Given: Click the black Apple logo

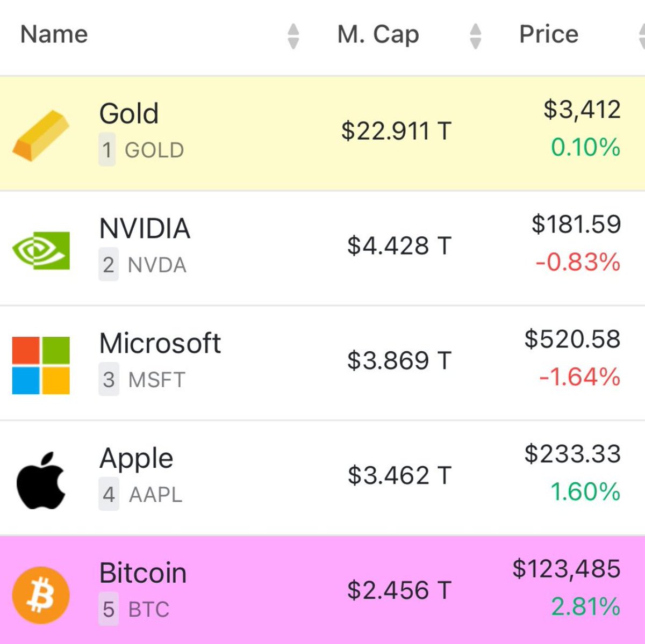Looking at the screenshot, I should [41, 480].
